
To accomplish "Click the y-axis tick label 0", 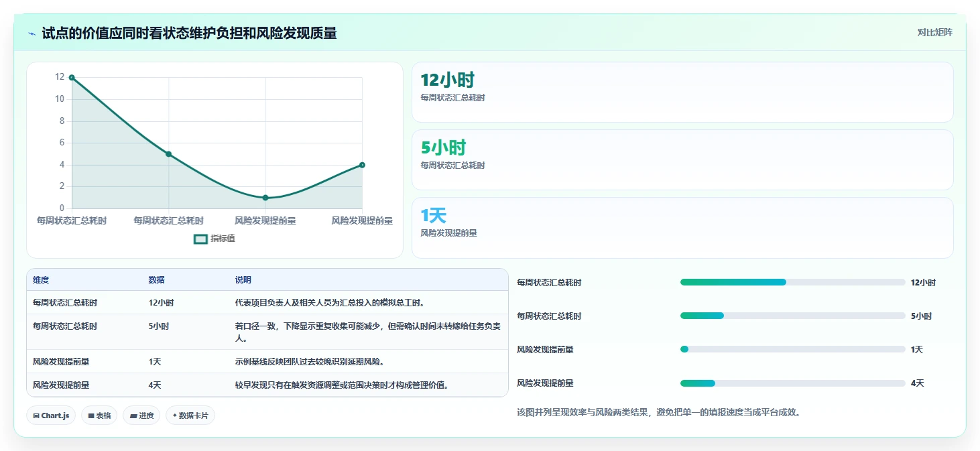I will coord(62,208).
